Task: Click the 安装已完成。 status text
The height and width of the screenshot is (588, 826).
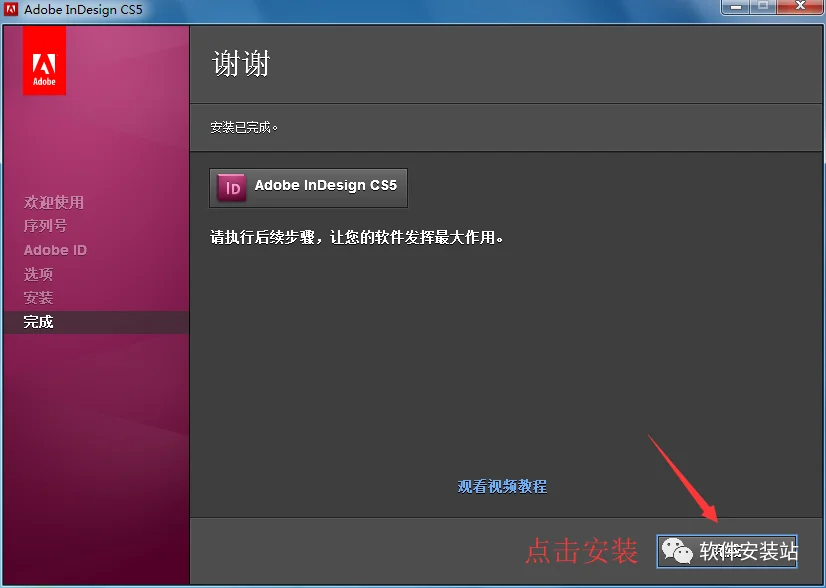Action: point(244,128)
